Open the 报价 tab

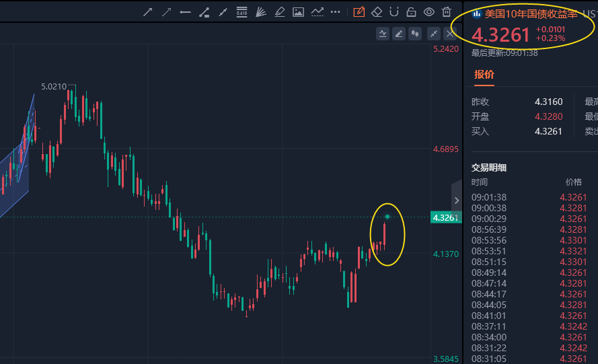[x=484, y=75]
